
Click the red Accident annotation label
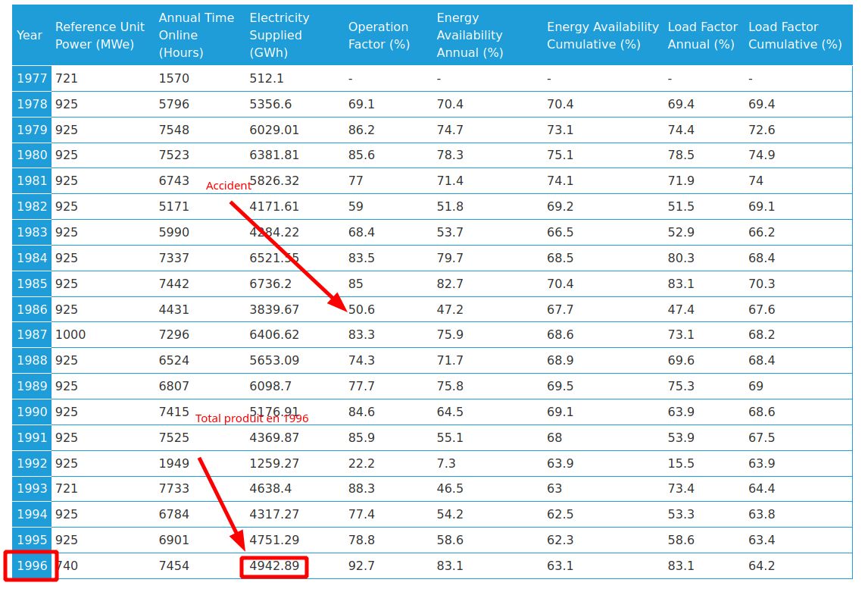tap(228, 186)
